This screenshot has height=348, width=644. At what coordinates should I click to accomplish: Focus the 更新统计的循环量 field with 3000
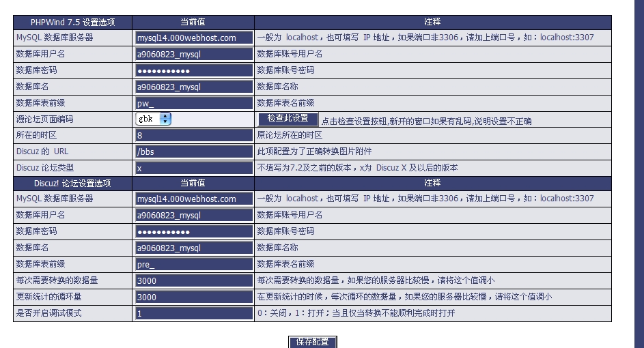(193, 297)
